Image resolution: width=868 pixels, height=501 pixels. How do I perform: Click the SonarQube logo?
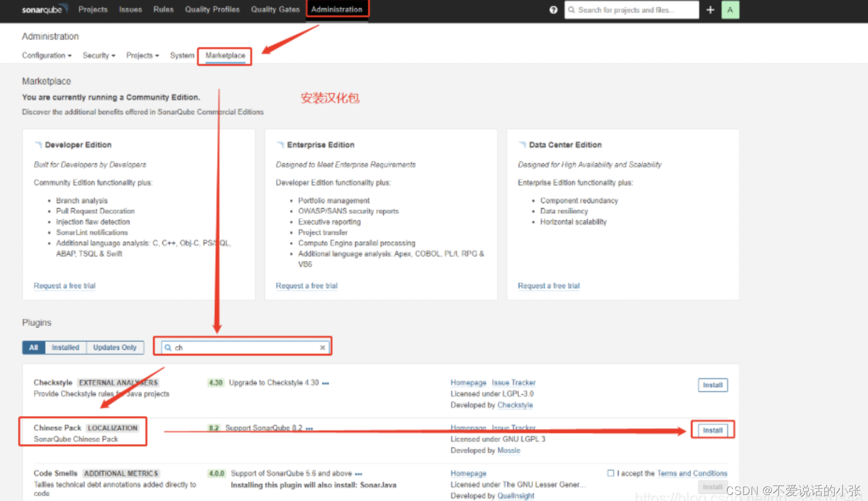pyautogui.click(x=45, y=9)
